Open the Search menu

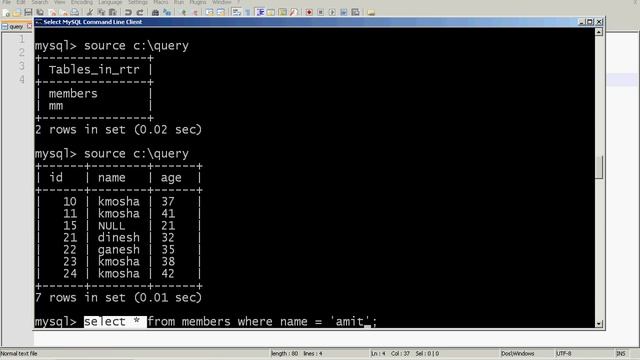(x=40, y=2)
